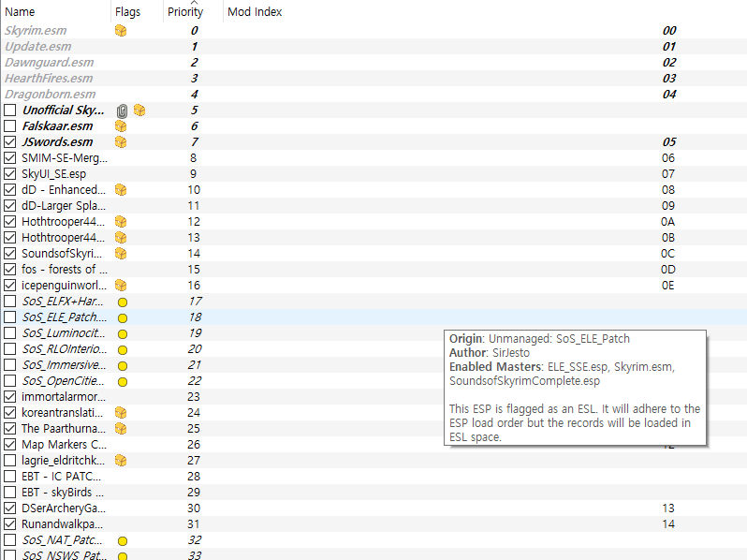
Task: Click the archive icon next to lagrie_eldritchk
Action: (x=121, y=461)
